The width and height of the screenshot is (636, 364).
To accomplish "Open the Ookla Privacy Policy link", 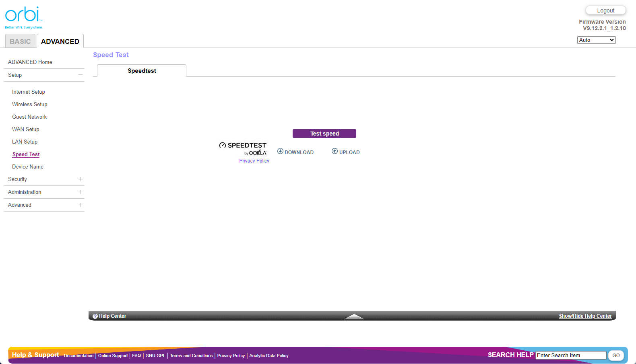I will click(254, 161).
